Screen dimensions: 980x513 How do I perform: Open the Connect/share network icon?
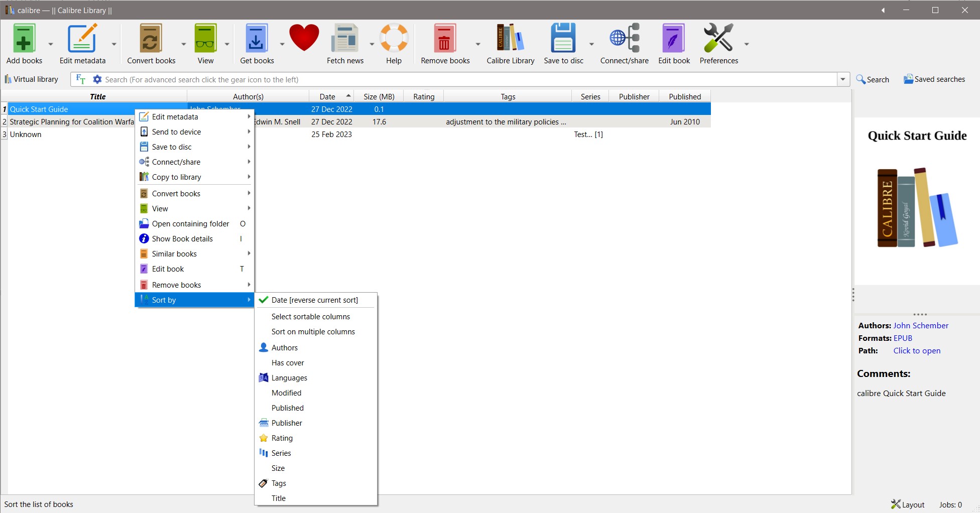pyautogui.click(x=625, y=38)
